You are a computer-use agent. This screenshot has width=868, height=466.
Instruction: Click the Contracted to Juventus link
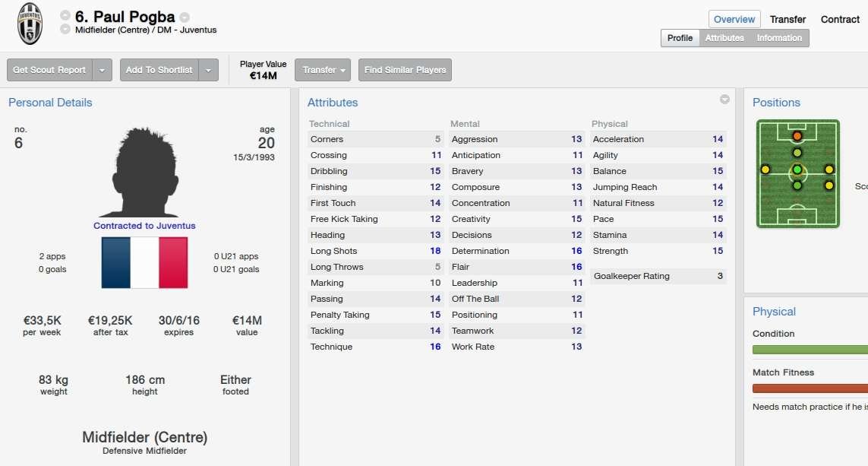(144, 226)
